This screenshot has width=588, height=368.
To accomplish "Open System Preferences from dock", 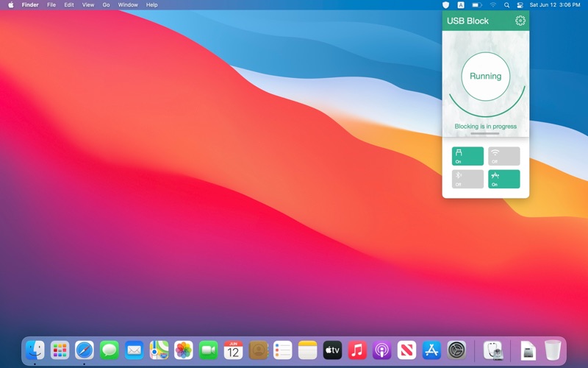I will click(456, 350).
